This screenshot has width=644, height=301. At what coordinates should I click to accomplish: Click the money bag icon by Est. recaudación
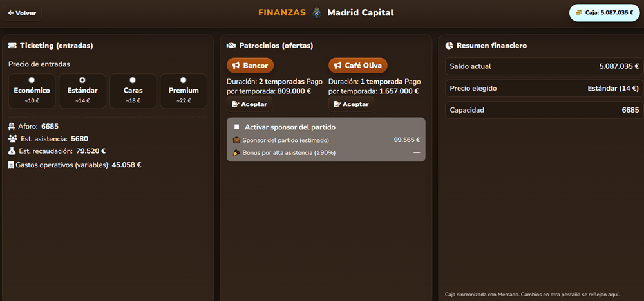tap(12, 151)
